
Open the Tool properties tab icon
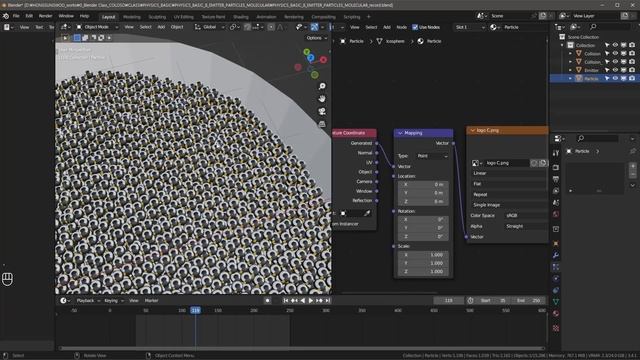pyautogui.click(x=556, y=153)
